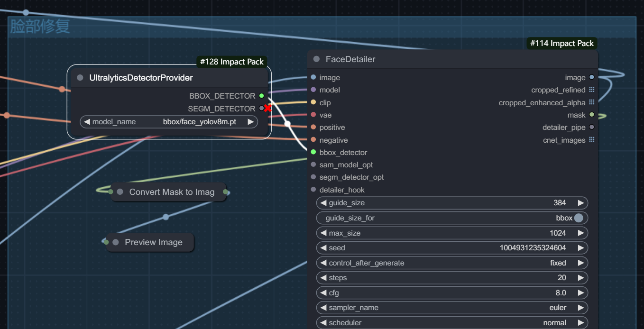
Task: Increase max_size with the right arrow
Action: click(581, 233)
